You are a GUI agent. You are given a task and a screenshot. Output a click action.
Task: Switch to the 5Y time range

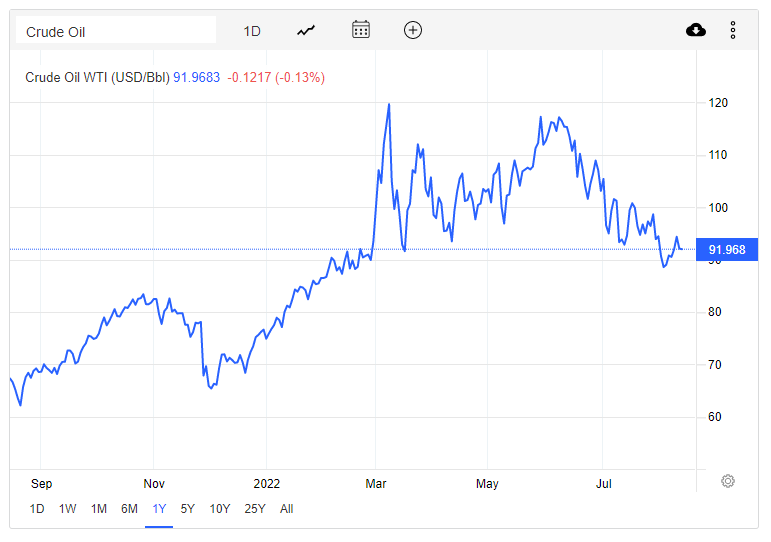tap(187, 509)
